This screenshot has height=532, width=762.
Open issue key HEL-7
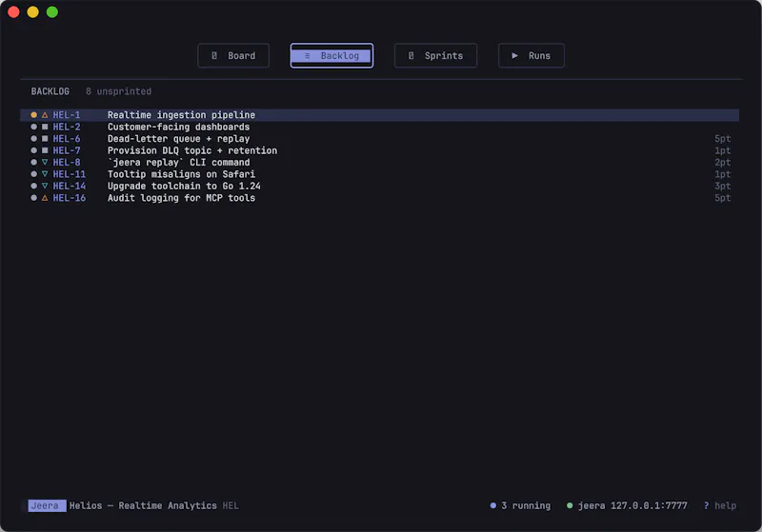[x=67, y=150]
